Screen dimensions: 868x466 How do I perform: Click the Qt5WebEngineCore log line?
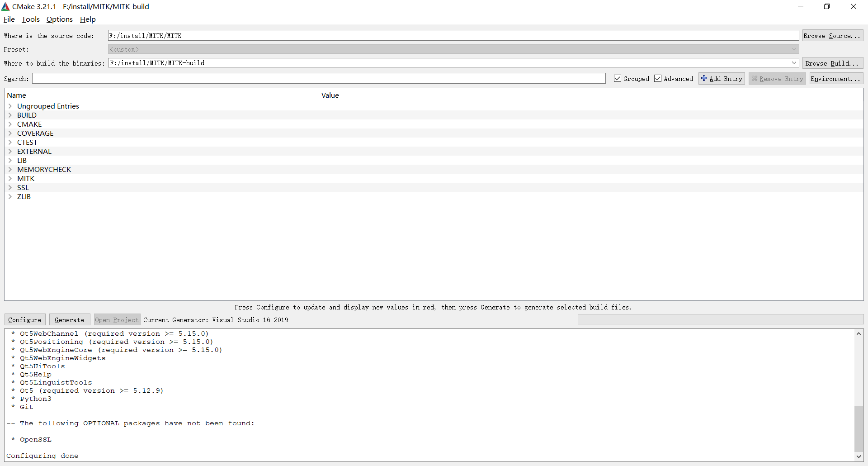[x=117, y=350]
